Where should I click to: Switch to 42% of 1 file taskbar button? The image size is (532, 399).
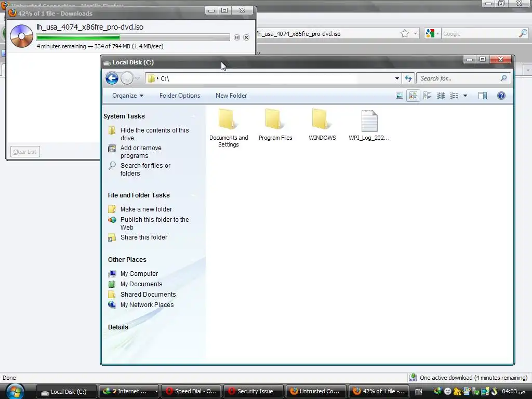379,392
